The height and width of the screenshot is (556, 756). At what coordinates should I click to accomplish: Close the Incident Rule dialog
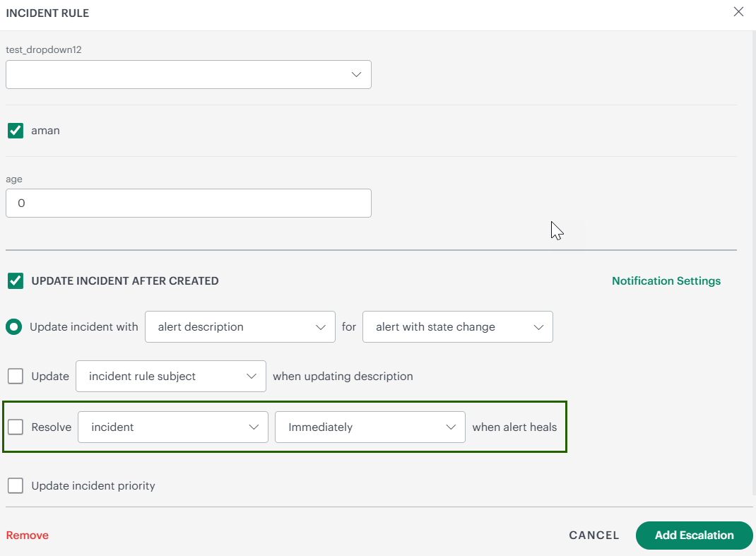click(738, 12)
